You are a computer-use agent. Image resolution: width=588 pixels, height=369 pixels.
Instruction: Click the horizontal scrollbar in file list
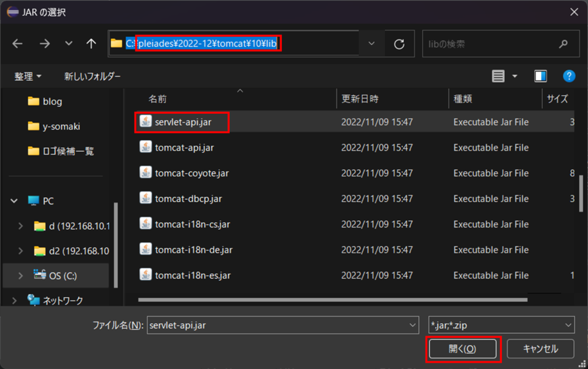click(333, 299)
